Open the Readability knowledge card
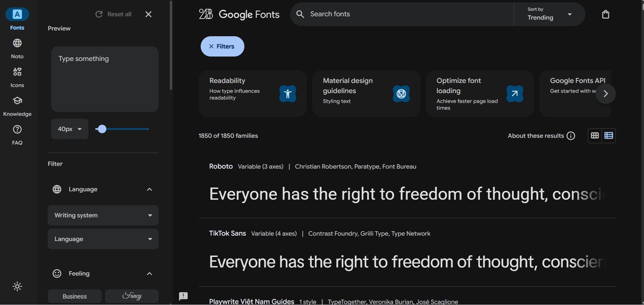The image size is (644, 305). 253,94
